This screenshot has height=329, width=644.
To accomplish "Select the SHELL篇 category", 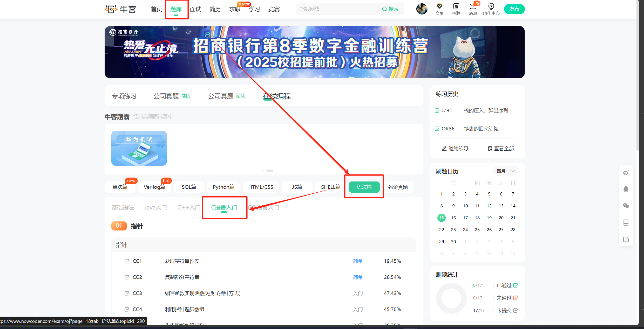I will click(x=331, y=187).
